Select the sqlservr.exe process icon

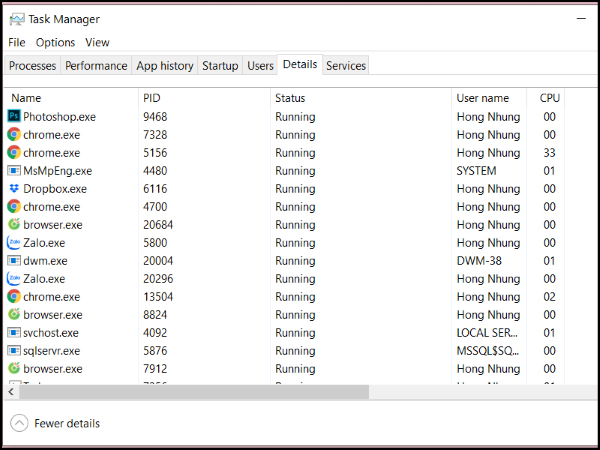(14, 351)
